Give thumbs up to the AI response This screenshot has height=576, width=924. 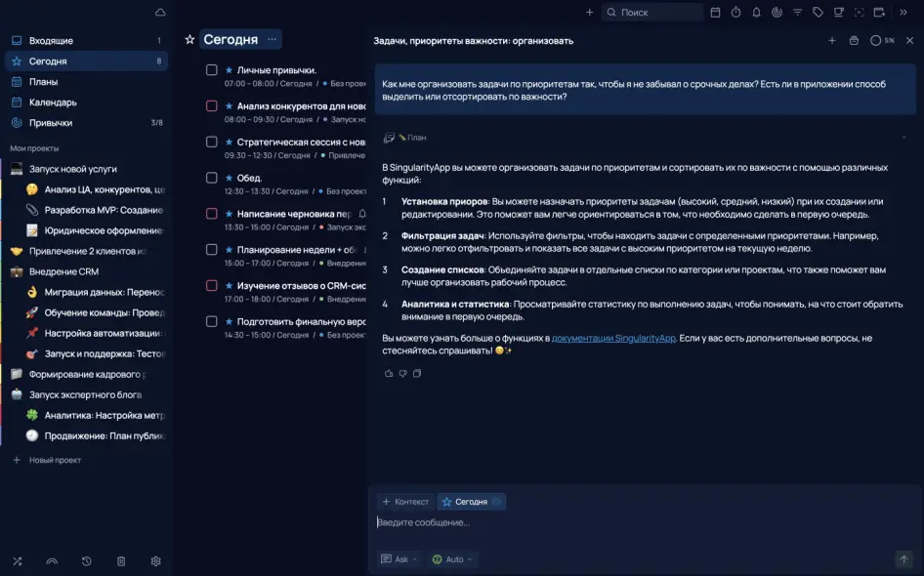[389, 373]
